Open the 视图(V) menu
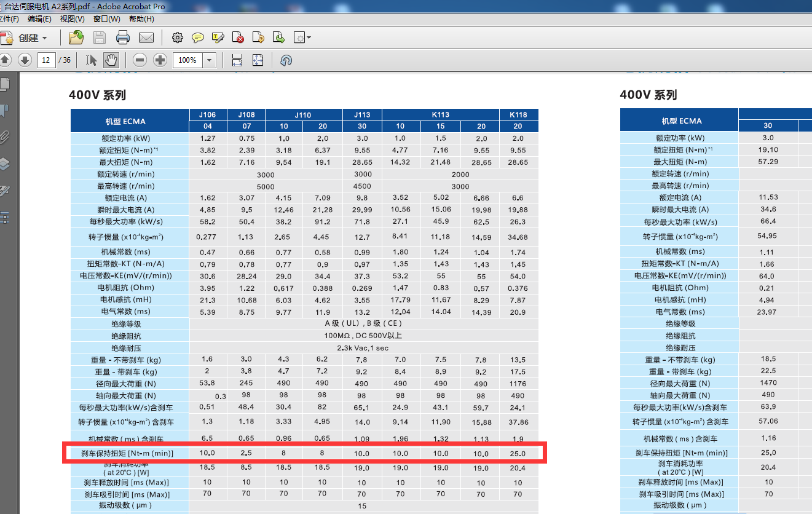Viewport: 812px width, 514px height. [x=73, y=19]
